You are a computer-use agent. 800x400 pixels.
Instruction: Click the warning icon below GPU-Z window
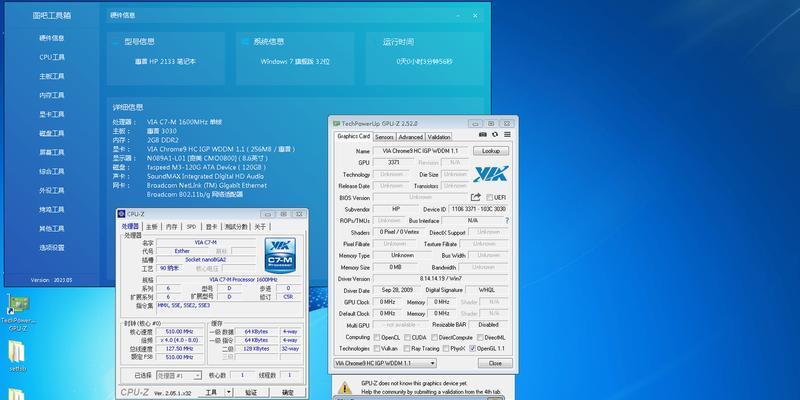pos(345,388)
